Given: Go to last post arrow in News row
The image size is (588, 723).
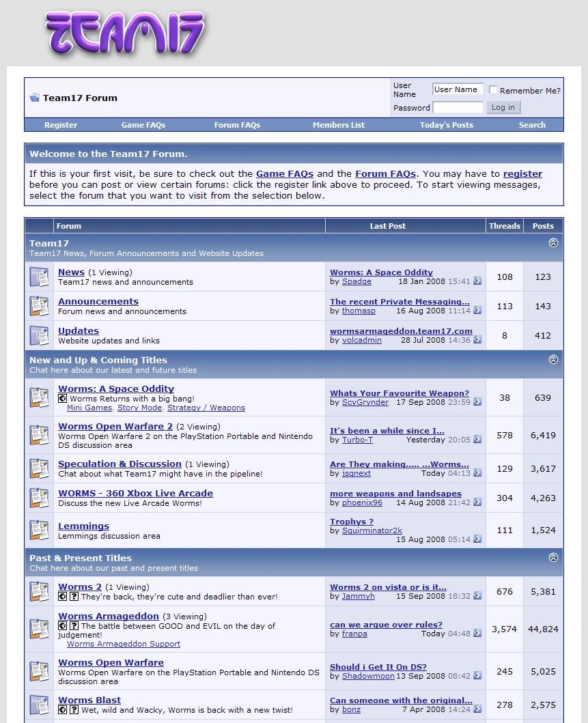Looking at the screenshot, I should pyautogui.click(x=477, y=281).
